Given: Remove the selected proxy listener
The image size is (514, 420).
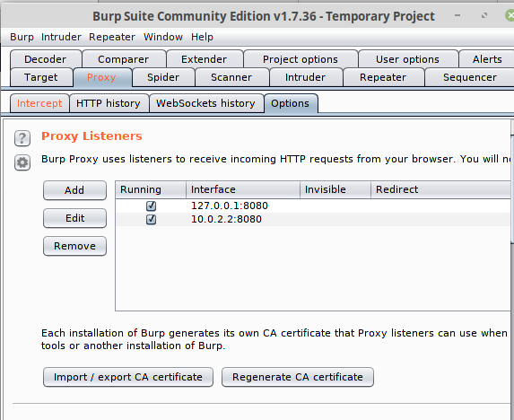Looking at the screenshot, I should point(74,246).
